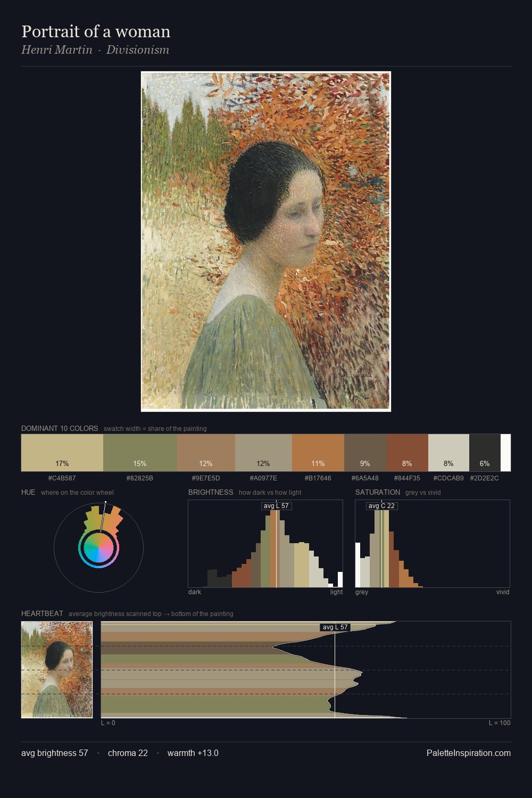Click the hex code '#CDCAB9' text
This screenshot has height=798, width=532.
tap(448, 478)
